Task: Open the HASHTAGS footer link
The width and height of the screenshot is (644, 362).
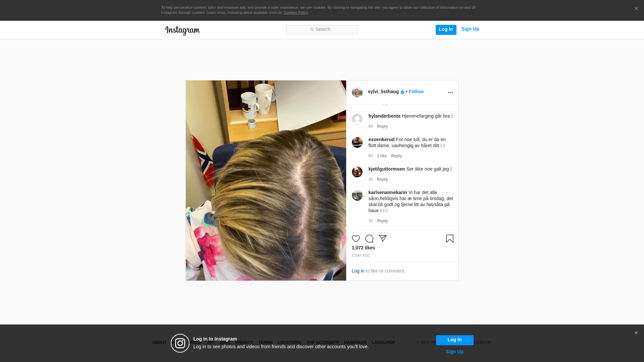Action: click(x=355, y=343)
